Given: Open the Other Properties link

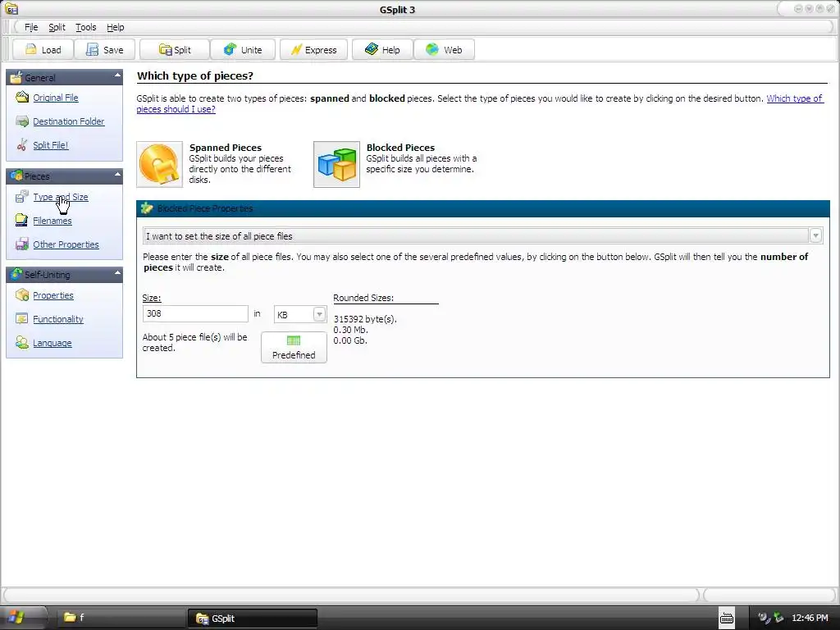Looking at the screenshot, I should 66,244.
